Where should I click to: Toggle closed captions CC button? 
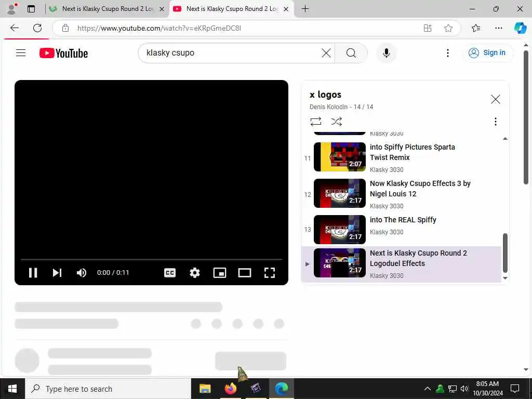click(170, 273)
